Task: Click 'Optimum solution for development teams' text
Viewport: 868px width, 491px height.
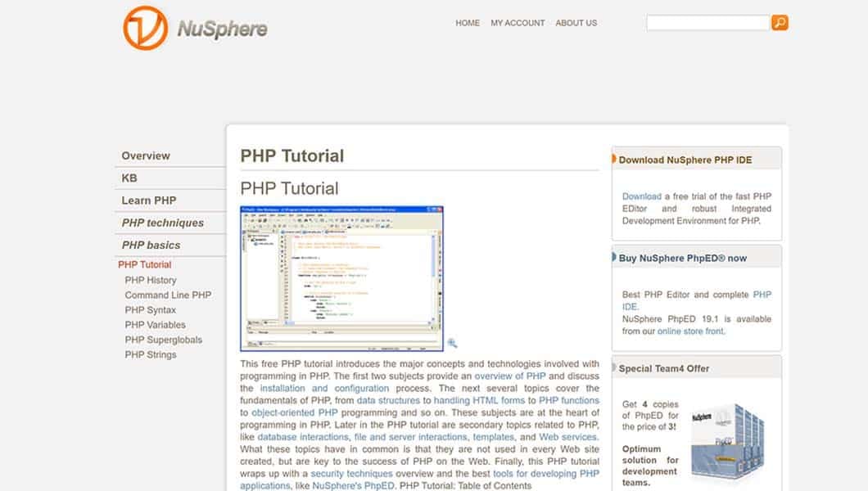Action: (649, 466)
